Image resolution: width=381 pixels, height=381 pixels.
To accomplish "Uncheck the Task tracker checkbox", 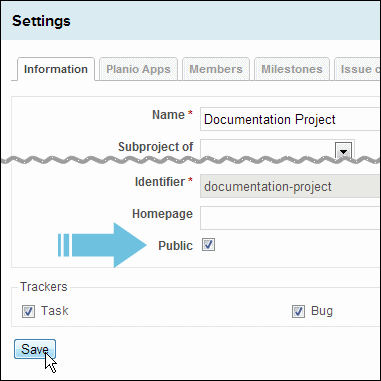I will 28,311.
